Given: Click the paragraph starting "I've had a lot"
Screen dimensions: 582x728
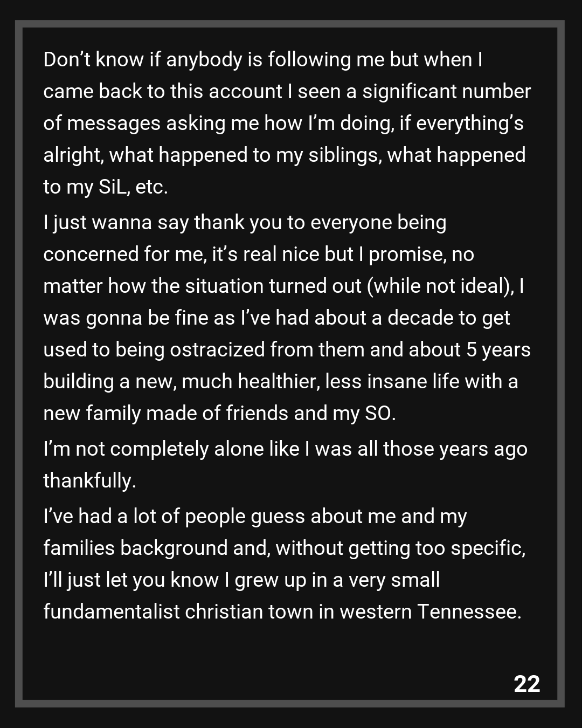Looking at the screenshot, I should [284, 564].
